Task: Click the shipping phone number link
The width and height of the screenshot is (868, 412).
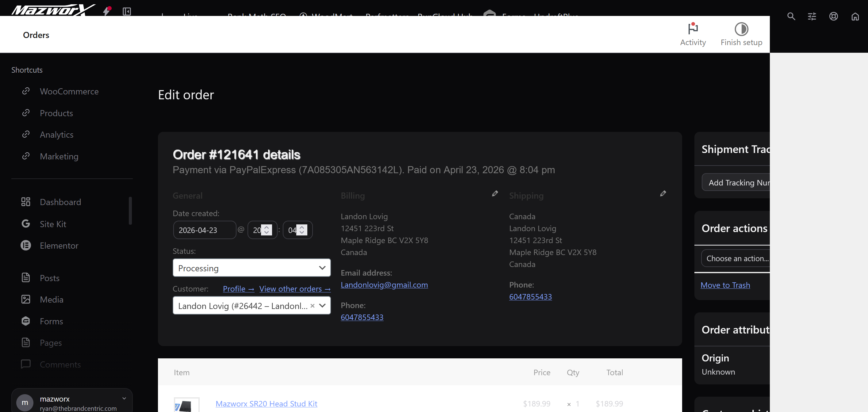Action: pyautogui.click(x=530, y=296)
